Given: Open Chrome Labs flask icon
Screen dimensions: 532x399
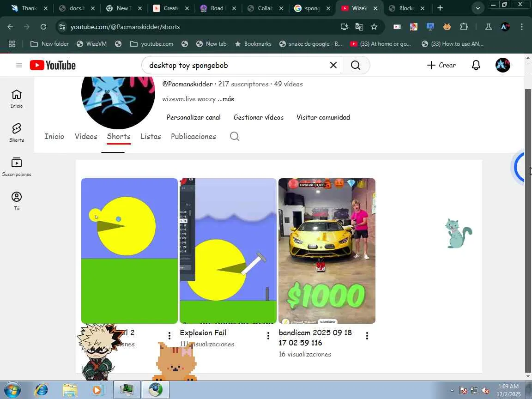Looking at the screenshot, I should (x=488, y=27).
